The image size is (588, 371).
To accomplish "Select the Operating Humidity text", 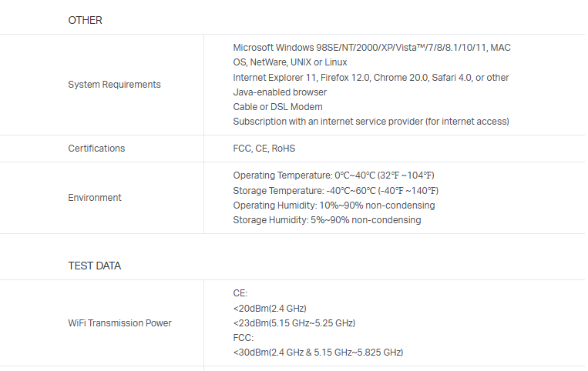I will point(334,206).
